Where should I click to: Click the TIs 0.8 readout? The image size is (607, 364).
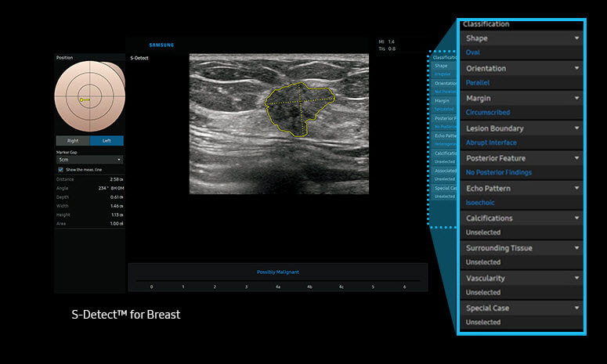(x=387, y=49)
